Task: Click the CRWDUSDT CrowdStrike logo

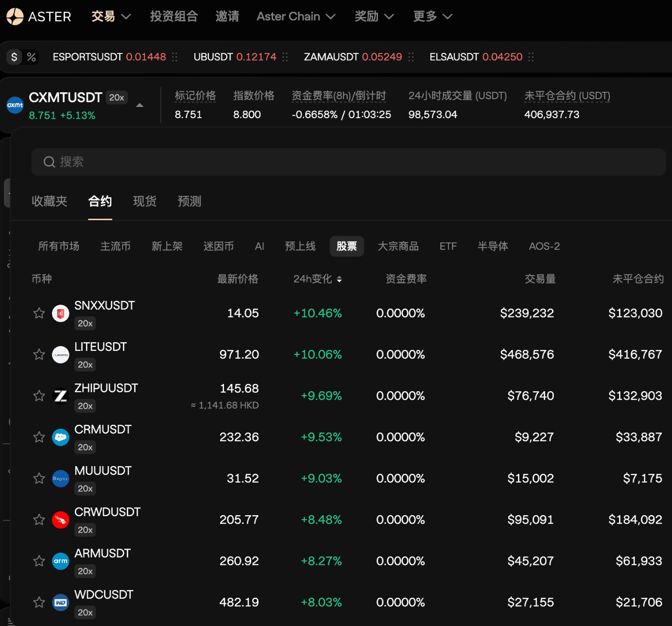Action: (61, 520)
